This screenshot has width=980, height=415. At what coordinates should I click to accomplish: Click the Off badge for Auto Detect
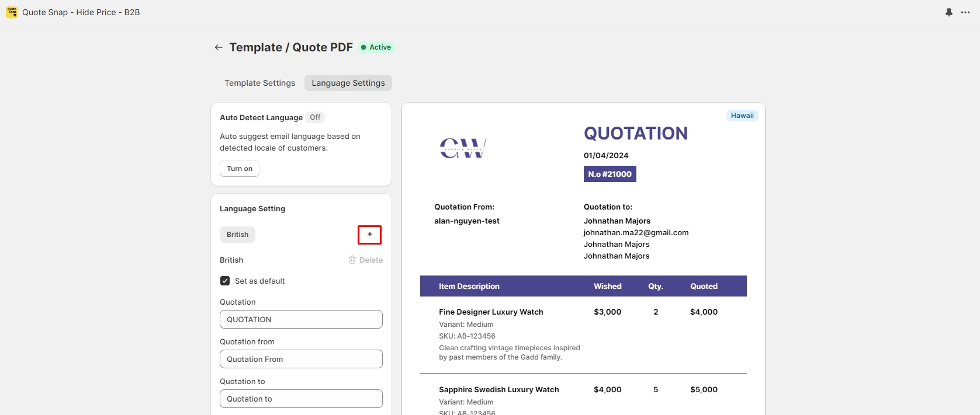coord(315,117)
